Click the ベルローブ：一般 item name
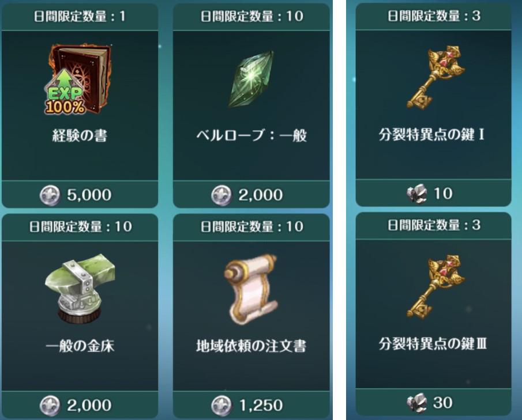 point(251,135)
